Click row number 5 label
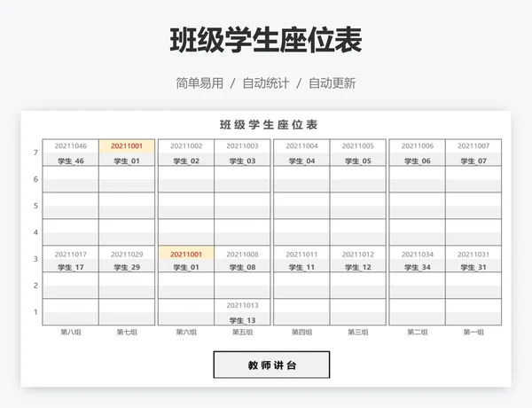The image size is (532, 408). [35, 206]
